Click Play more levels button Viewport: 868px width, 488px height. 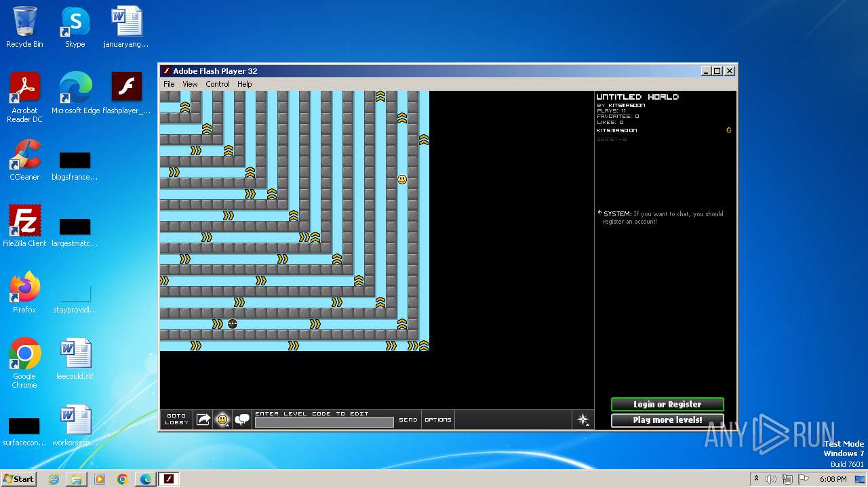point(667,420)
